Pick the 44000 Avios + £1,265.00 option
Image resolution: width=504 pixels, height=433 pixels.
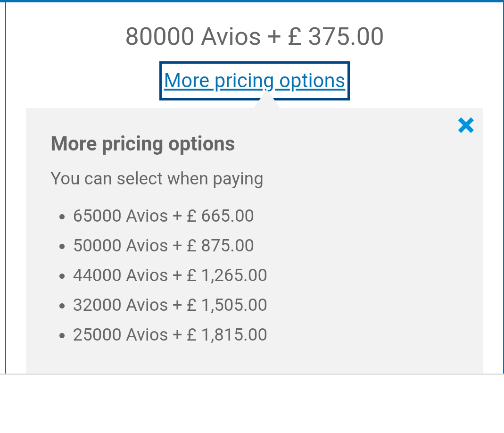coord(170,275)
